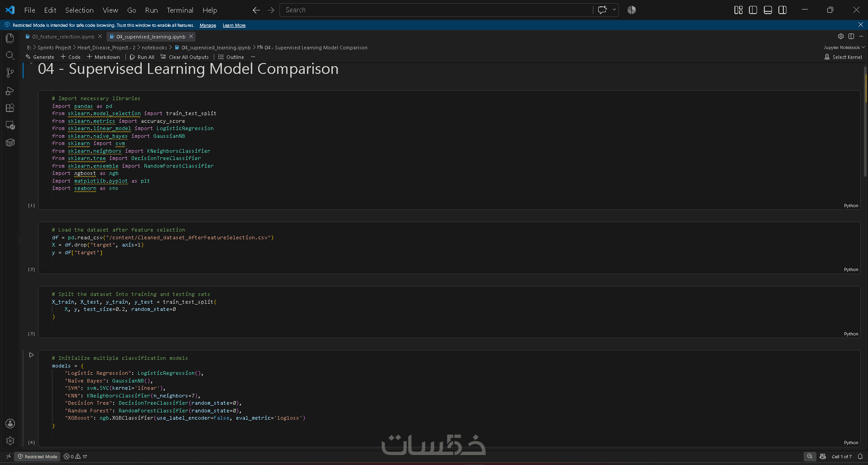Switch to 03_feature_selection.ipynb tab
The height and width of the screenshot is (465, 868).
tap(63, 37)
